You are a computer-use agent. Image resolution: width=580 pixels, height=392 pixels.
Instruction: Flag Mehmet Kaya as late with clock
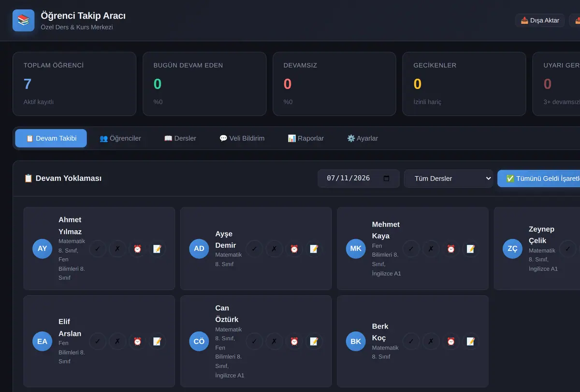(x=450, y=248)
